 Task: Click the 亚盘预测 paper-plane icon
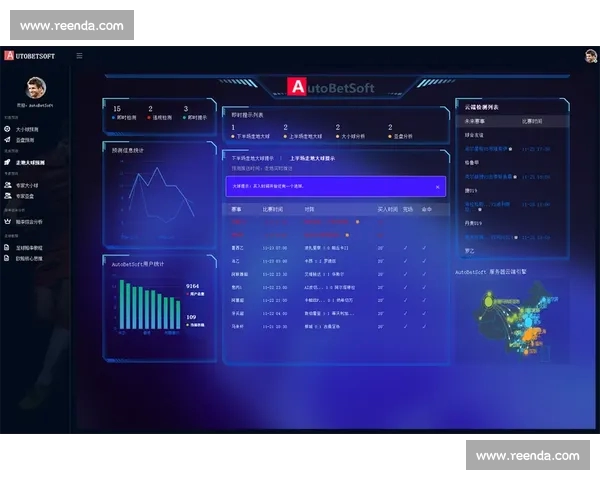point(7,140)
